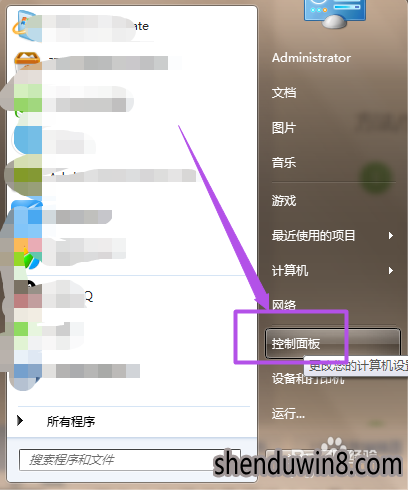Expand the 最近使用的项目 submenu arrow
Viewport: 408px width, 490px height.
click(x=391, y=236)
